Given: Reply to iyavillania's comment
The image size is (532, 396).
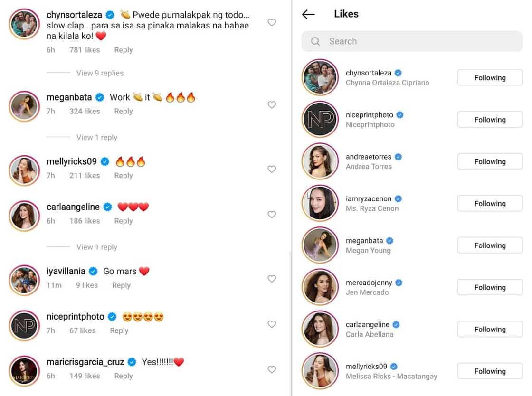Looking at the screenshot, I should [121, 285].
